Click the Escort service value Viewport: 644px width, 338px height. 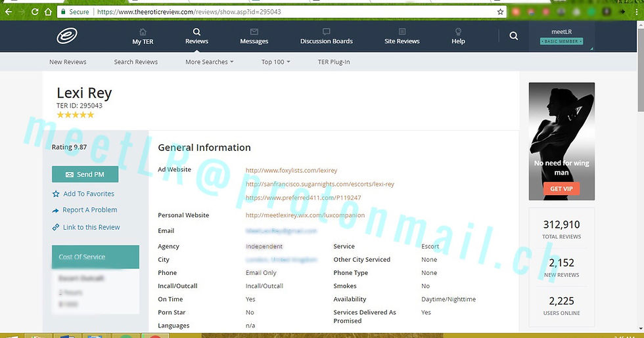tap(430, 246)
